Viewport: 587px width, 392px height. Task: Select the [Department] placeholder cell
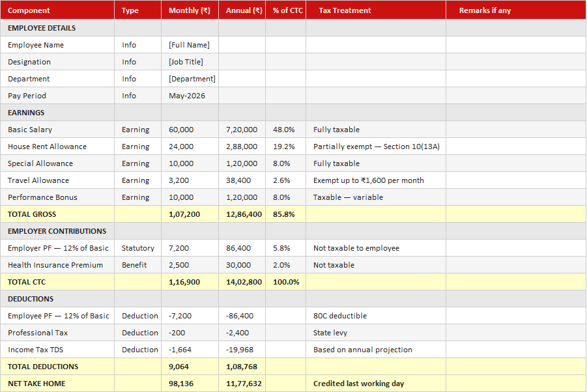tap(190, 79)
